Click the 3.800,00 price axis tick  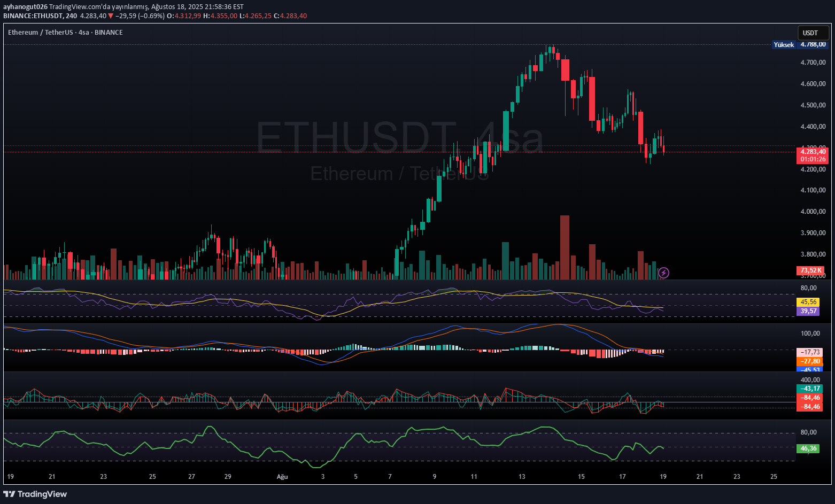[x=813, y=254]
